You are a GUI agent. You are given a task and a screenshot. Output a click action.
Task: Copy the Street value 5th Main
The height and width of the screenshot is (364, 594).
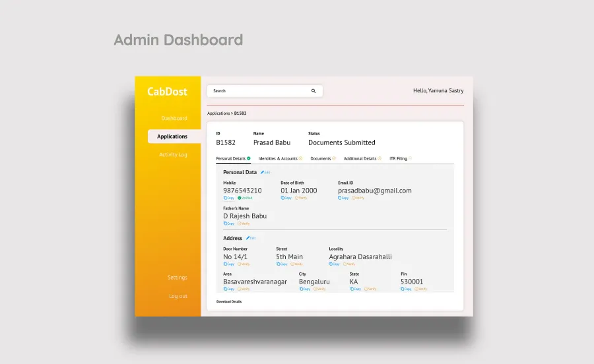[282, 264]
